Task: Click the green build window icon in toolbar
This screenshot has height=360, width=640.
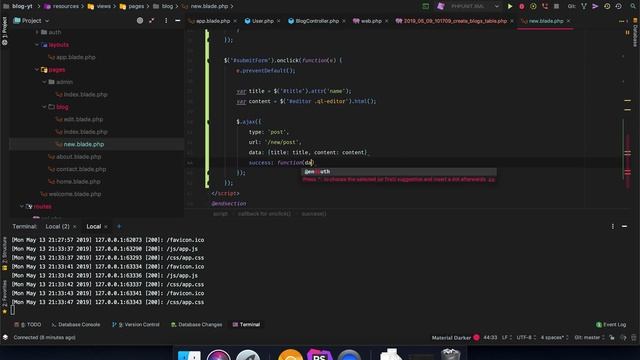Action: coord(426,6)
